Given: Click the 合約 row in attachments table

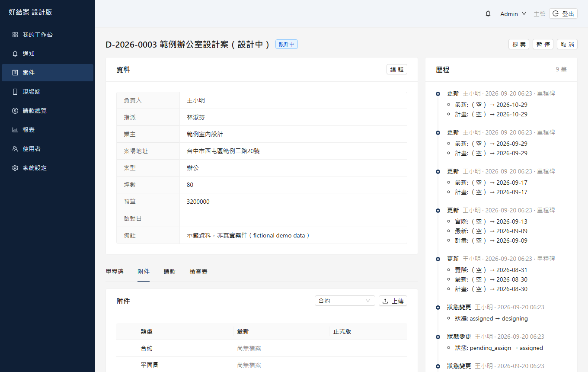Looking at the screenshot, I should (262, 348).
